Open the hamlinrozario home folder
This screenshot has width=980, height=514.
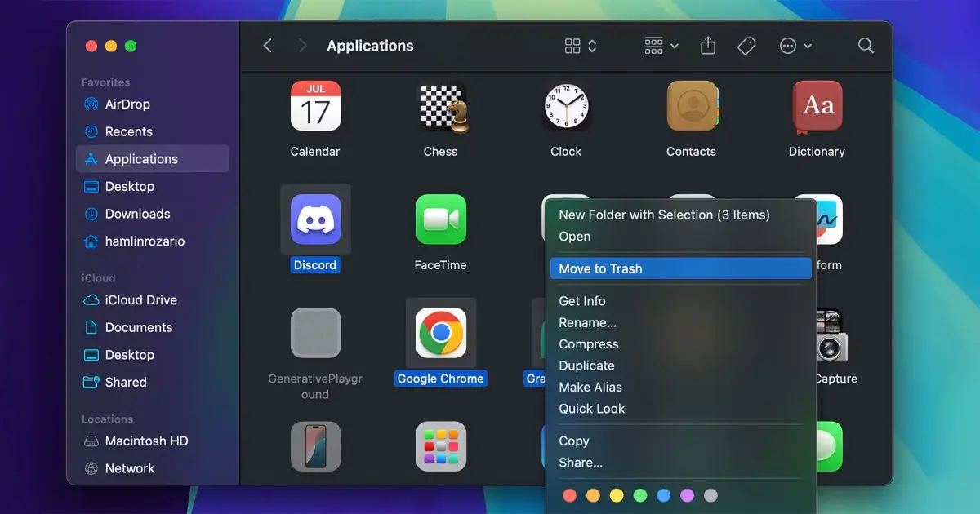(x=153, y=241)
